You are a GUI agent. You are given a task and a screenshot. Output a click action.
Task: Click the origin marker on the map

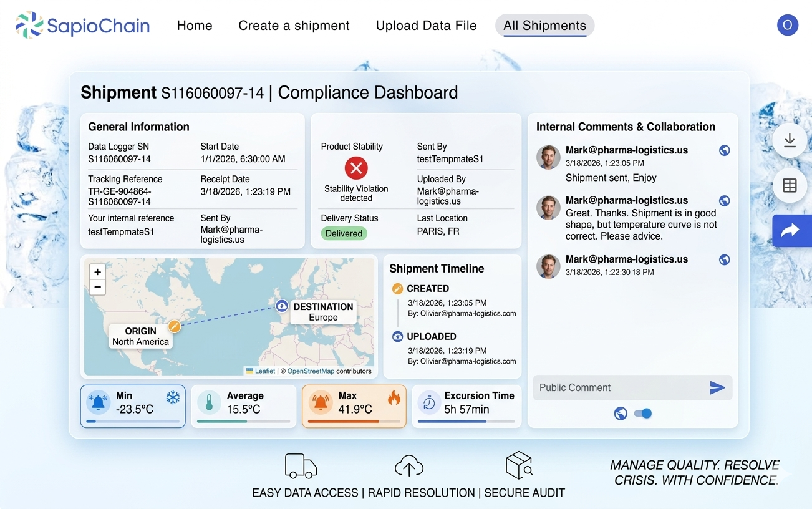pos(175,326)
